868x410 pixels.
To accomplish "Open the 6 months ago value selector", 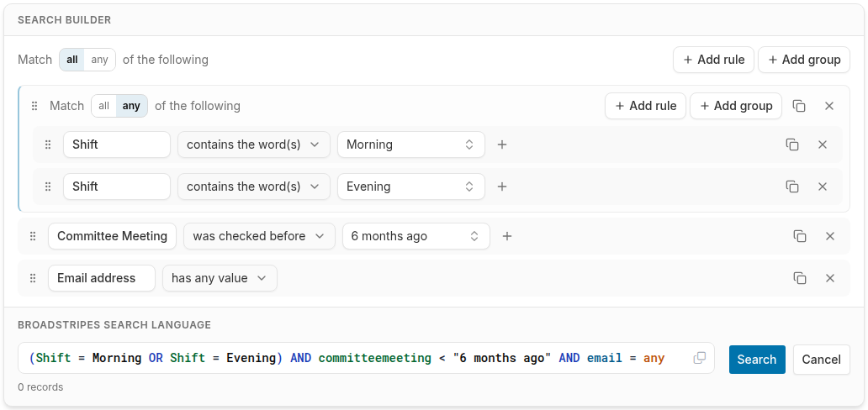I will 416,236.
